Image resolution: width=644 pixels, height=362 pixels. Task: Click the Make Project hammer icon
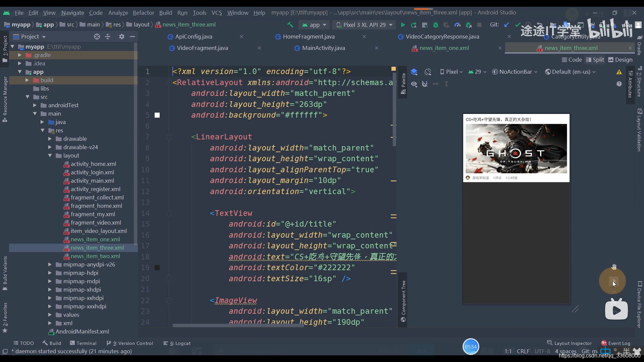tap(290, 25)
